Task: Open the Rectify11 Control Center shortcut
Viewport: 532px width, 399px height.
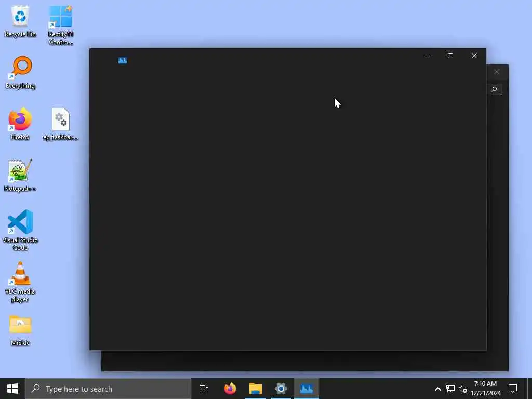Action: pyautogui.click(x=60, y=25)
